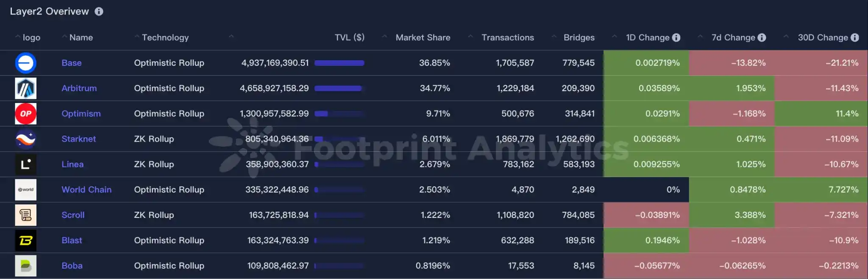Select the Scroll logo icon
This screenshot has height=279, width=868.
(25, 215)
